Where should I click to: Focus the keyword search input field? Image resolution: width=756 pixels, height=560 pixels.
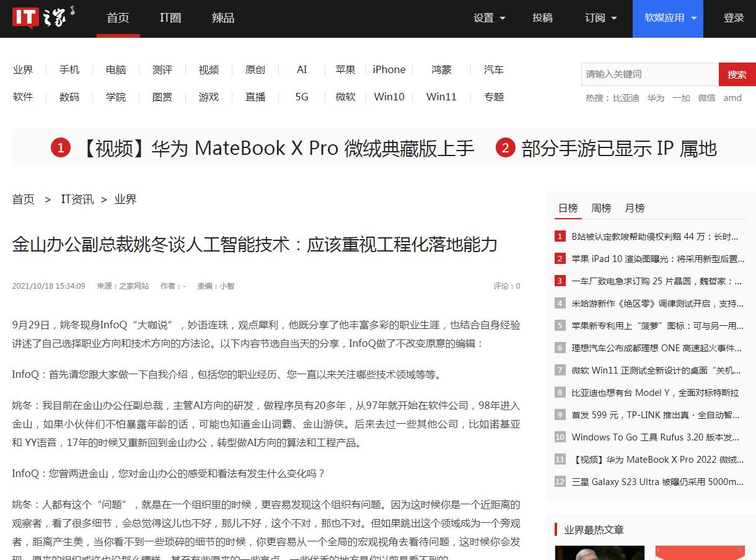[x=650, y=74]
